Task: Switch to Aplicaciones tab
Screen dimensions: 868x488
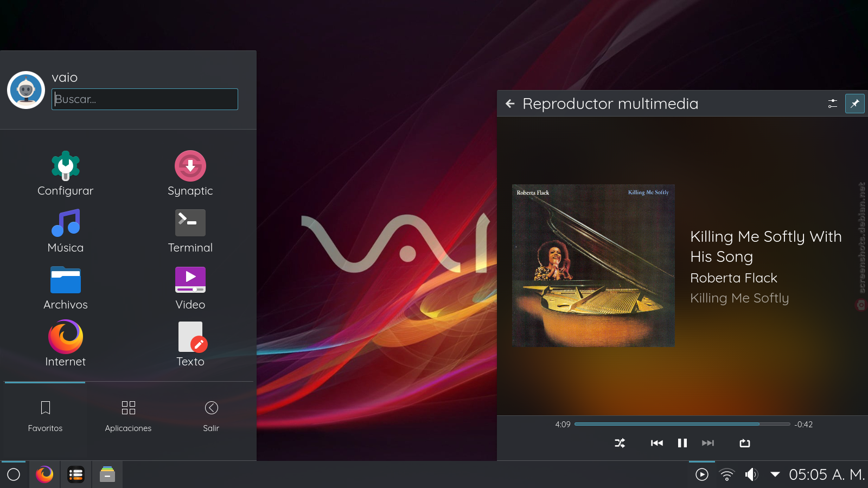Action: click(x=128, y=416)
